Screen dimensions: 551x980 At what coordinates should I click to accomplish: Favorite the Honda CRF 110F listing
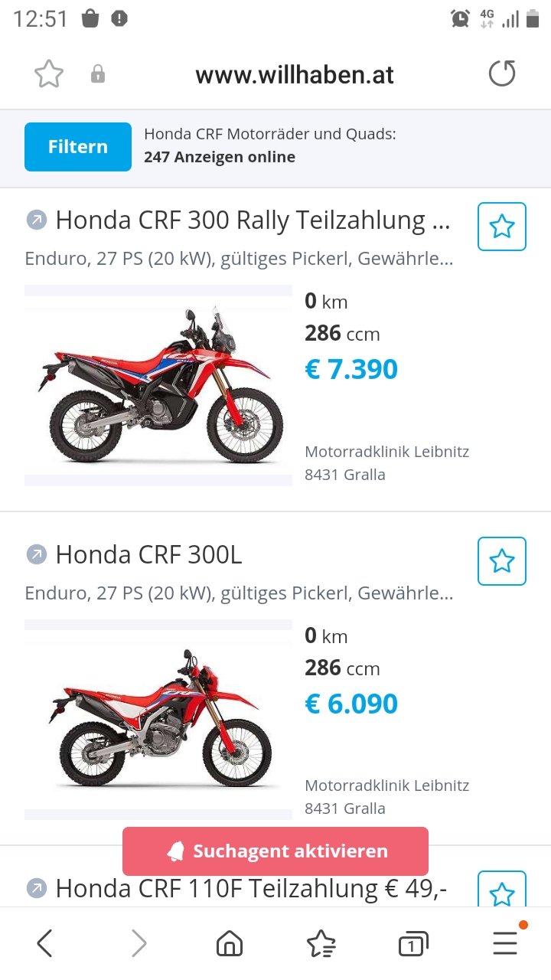coord(502,891)
